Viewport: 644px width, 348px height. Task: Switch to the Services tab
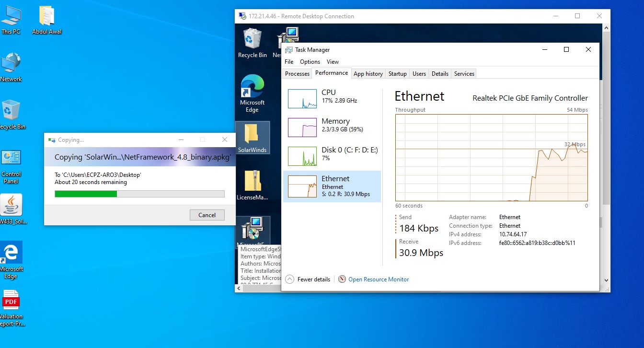pyautogui.click(x=464, y=74)
